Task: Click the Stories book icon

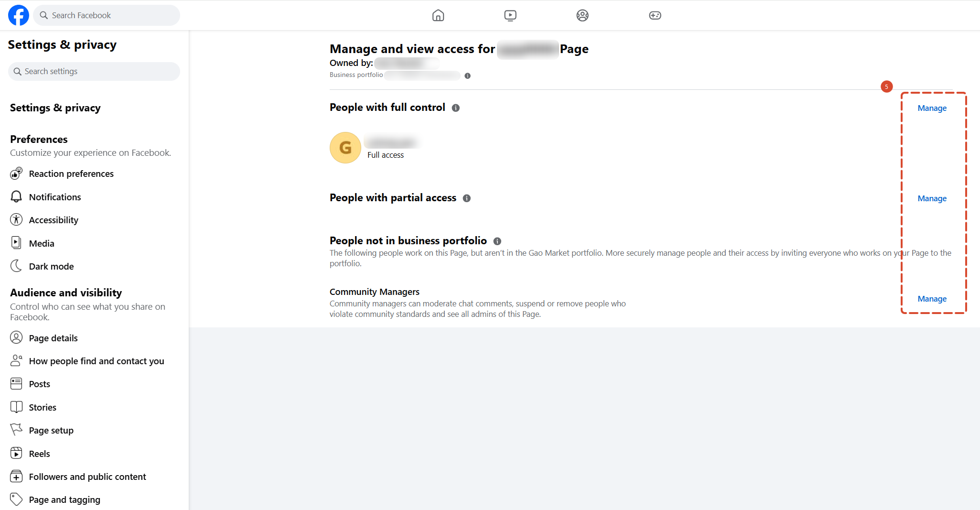Action: [x=16, y=407]
